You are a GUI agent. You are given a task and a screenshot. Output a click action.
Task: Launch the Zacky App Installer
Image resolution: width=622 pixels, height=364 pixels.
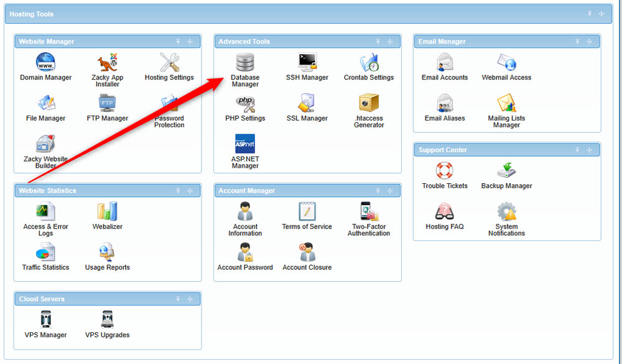(107, 65)
